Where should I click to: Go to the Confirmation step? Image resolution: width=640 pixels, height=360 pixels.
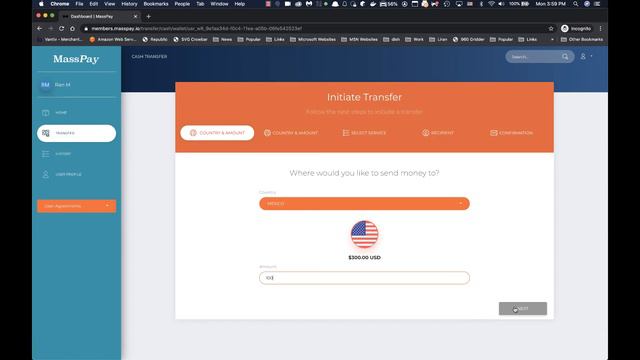click(x=511, y=133)
